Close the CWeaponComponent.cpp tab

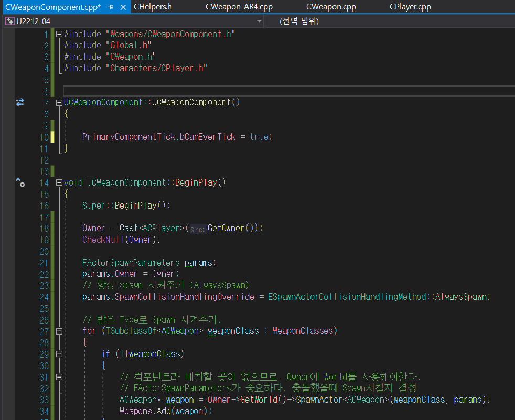point(123,7)
